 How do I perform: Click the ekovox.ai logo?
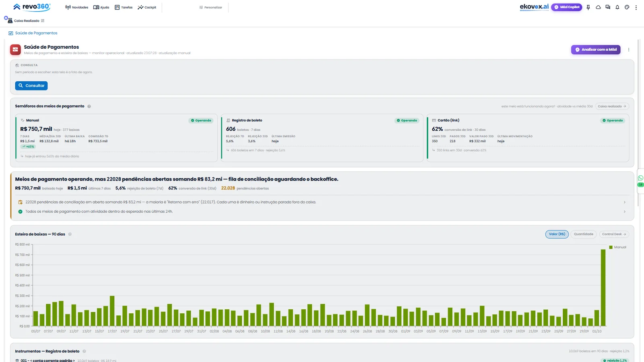pos(534,7)
